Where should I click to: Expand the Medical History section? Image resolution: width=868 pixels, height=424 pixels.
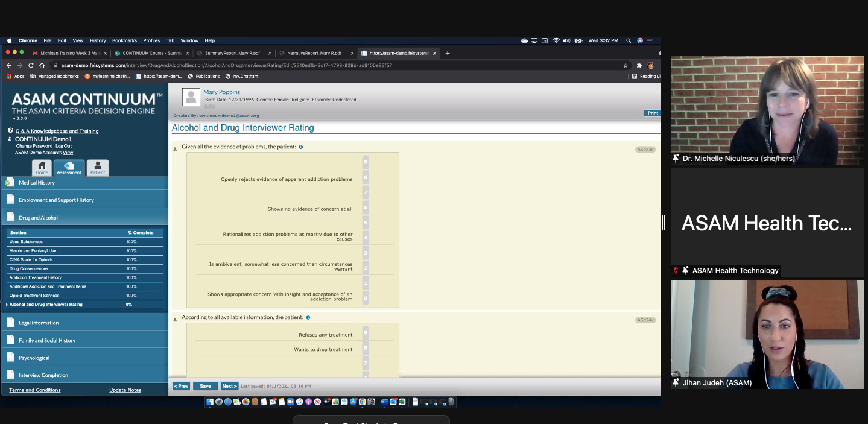[x=84, y=182]
